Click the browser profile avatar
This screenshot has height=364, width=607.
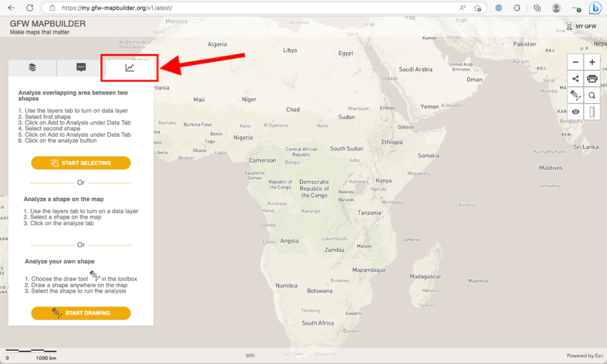555,8
